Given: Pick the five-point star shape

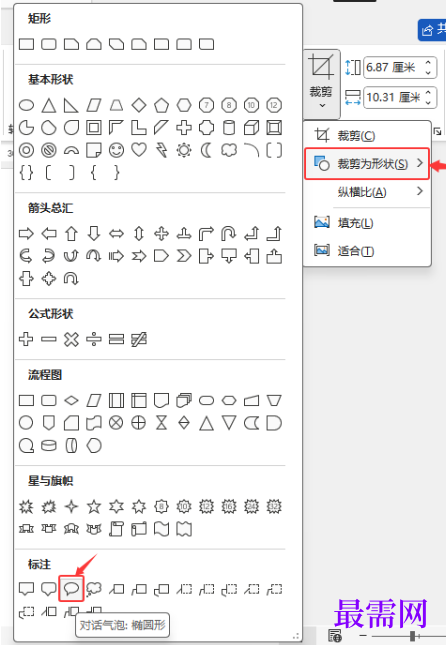Looking at the screenshot, I should (x=94, y=506).
